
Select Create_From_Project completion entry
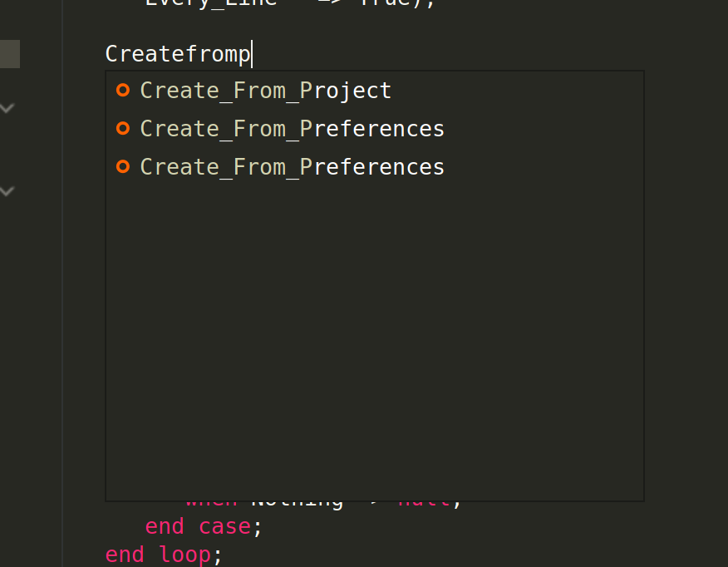tap(374, 91)
